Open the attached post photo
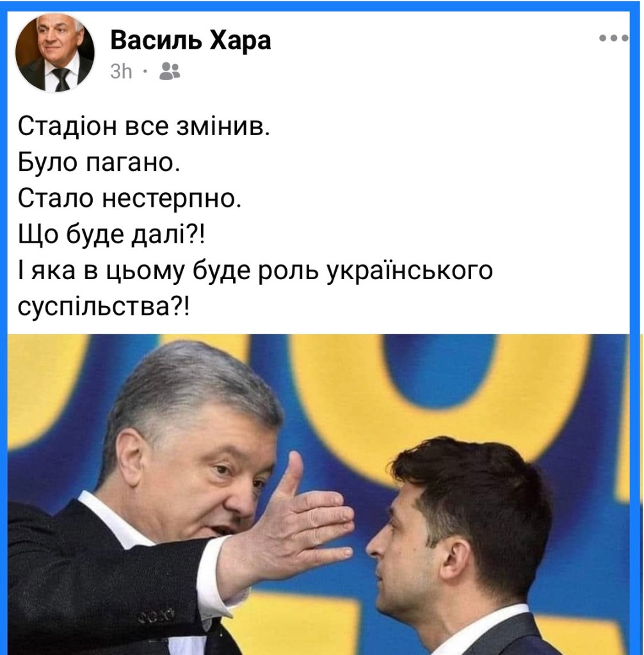This screenshot has height=655, width=644. (x=318, y=494)
